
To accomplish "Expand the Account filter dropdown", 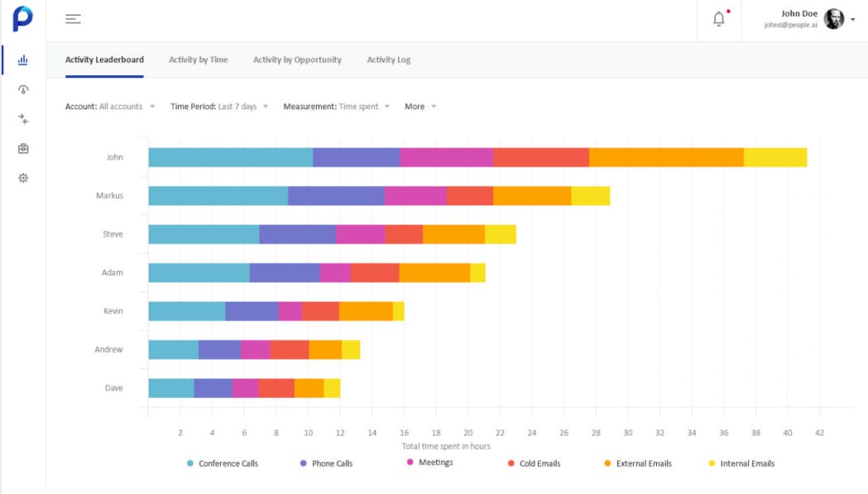I will tap(110, 107).
